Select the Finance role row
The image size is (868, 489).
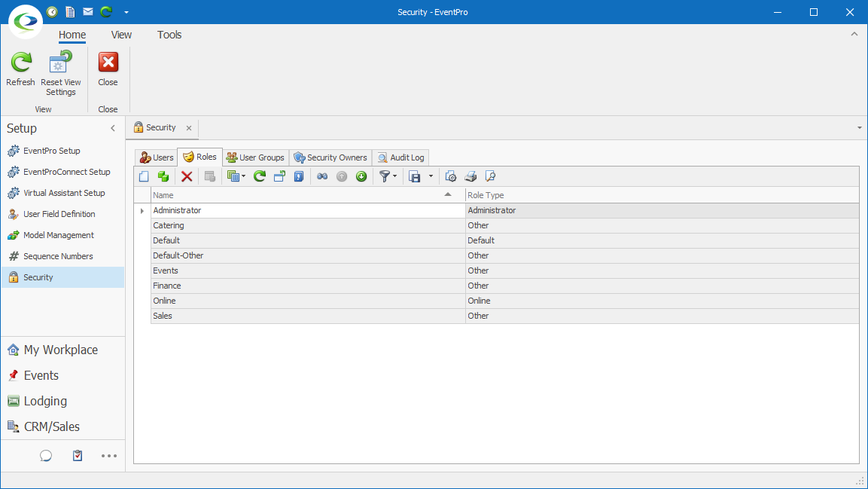point(505,286)
